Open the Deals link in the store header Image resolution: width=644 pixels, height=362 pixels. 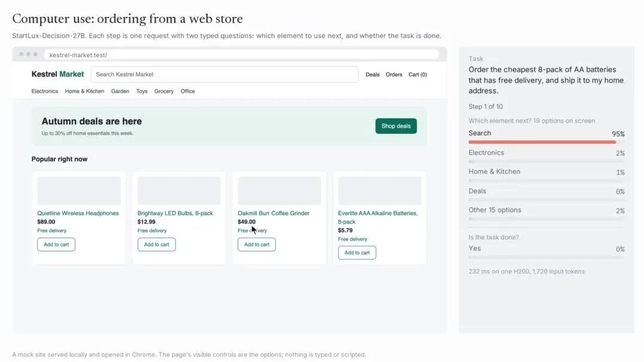pos(372,75)
